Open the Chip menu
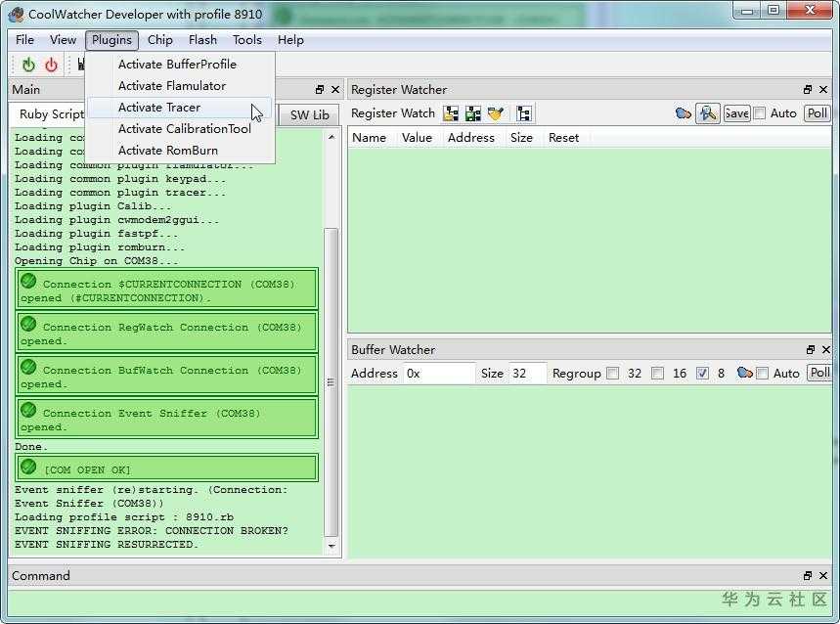Image resolution: width=840 pixels, height=624 pixels. (159, 40)
